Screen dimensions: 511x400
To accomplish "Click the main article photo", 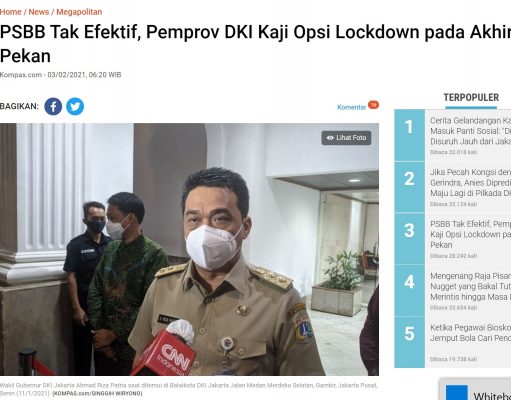I will (189, 249).
